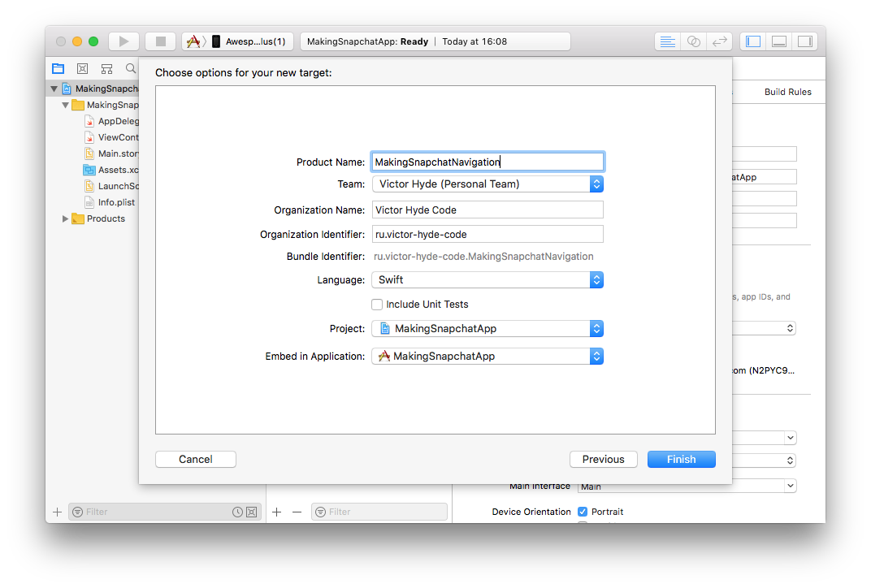Open the Project navigator tab
The image size is (871, 588).
pos(58,69)
